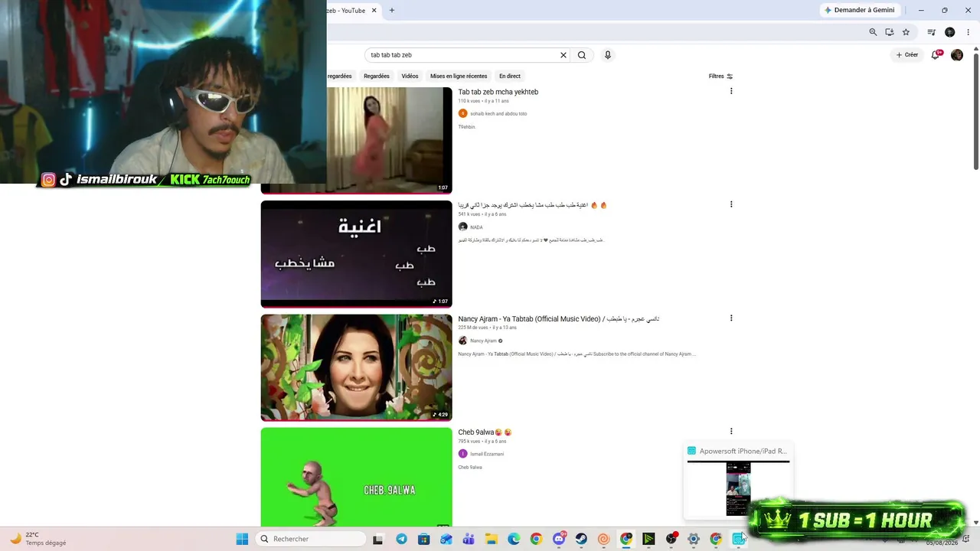980x551 pixels.
Task: Open the Chrome three-dot menu
Action: (969, 32)
